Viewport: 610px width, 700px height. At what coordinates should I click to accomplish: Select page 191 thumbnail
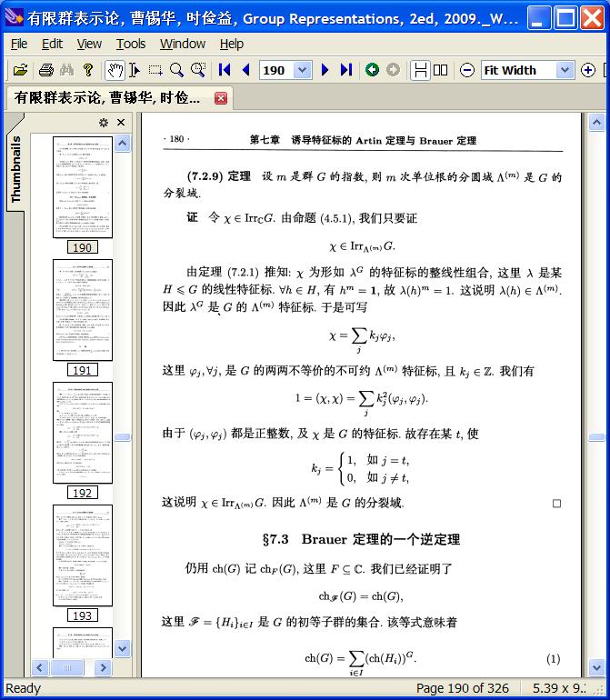click(83, 310)
